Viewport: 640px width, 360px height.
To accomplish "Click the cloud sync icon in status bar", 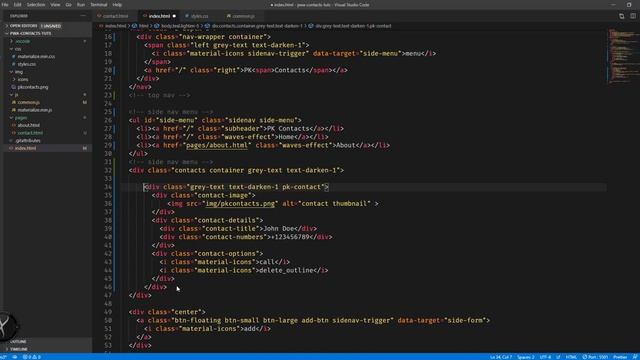I will (x=14, y=357).
